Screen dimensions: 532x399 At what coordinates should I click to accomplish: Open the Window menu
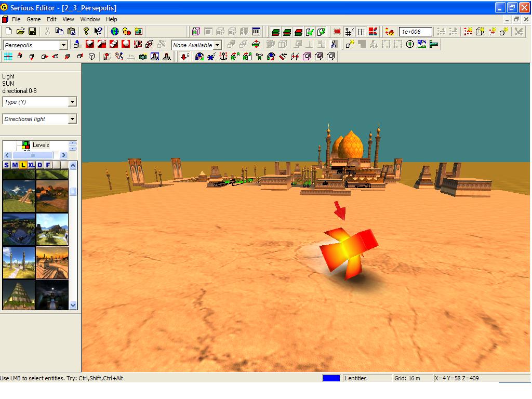point(90,19)
